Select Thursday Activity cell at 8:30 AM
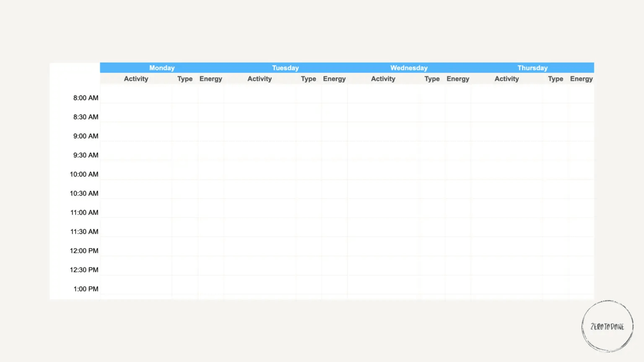Screen dimensions: 644x362 point(506,113)
